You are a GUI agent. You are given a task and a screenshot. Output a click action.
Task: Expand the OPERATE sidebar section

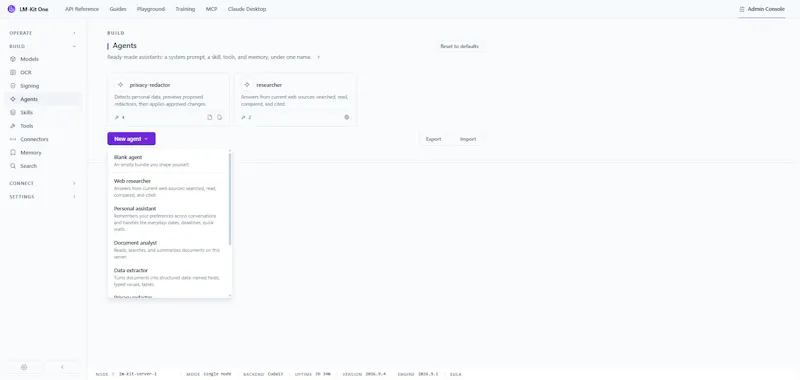42,33
